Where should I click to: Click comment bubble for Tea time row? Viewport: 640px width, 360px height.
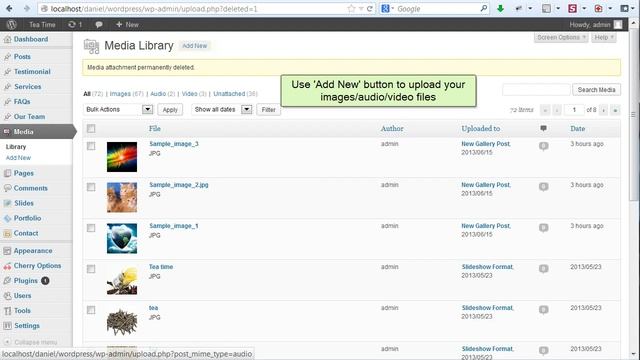[543, 269]
